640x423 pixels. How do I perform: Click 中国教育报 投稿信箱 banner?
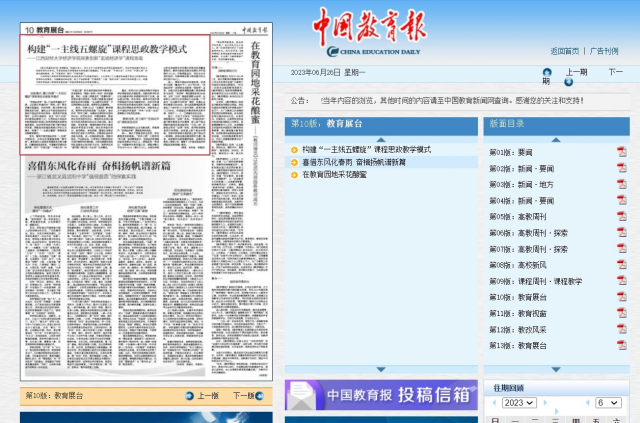click(381, 394)
